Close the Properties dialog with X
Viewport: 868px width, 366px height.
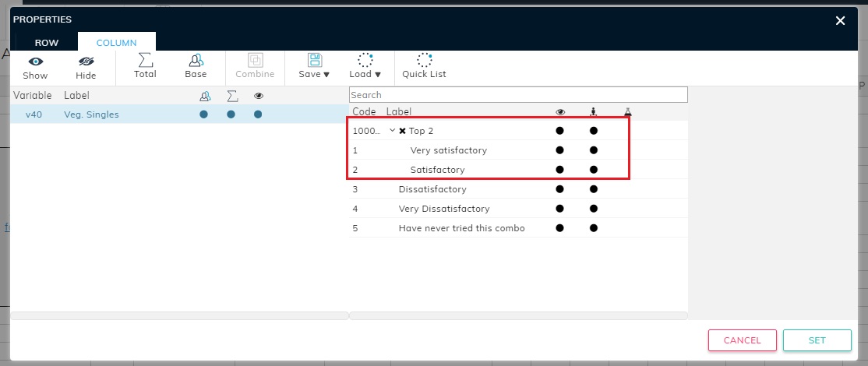tap(840, 20)
